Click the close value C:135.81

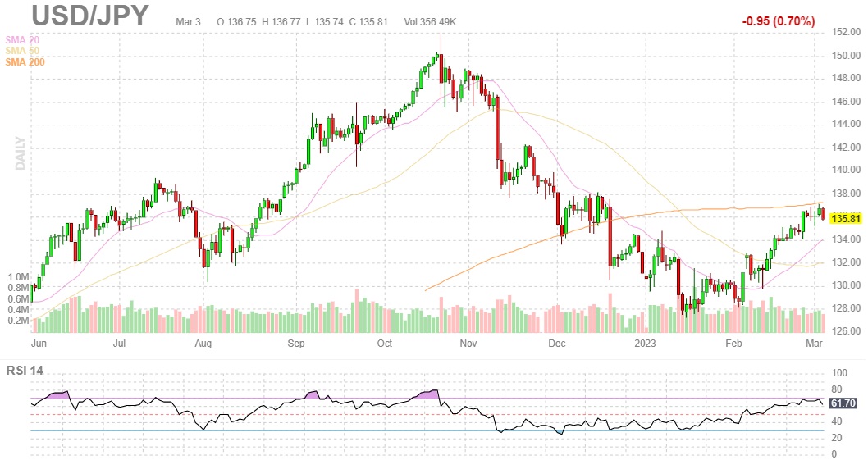368,22
